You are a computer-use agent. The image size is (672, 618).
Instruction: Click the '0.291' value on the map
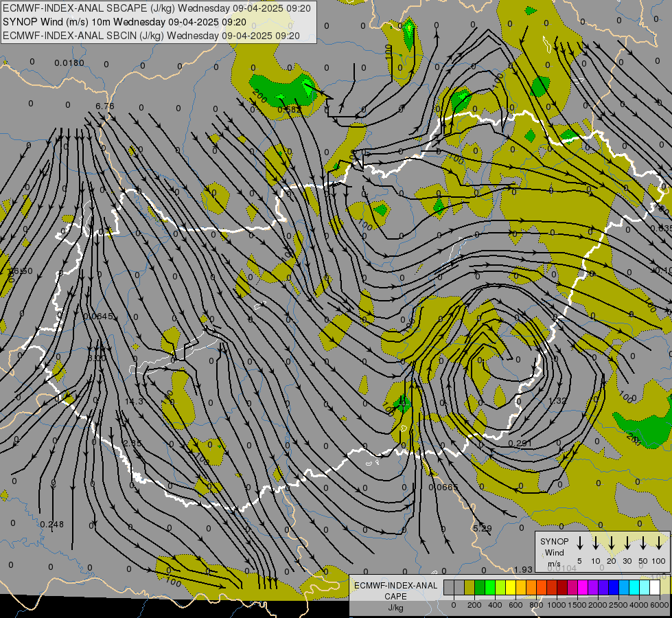tap(520, 443)
